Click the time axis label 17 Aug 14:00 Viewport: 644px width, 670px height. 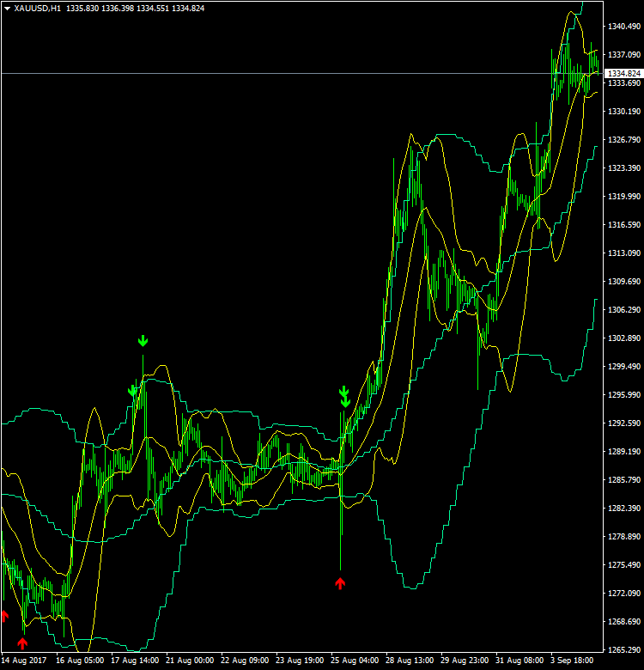135,661
